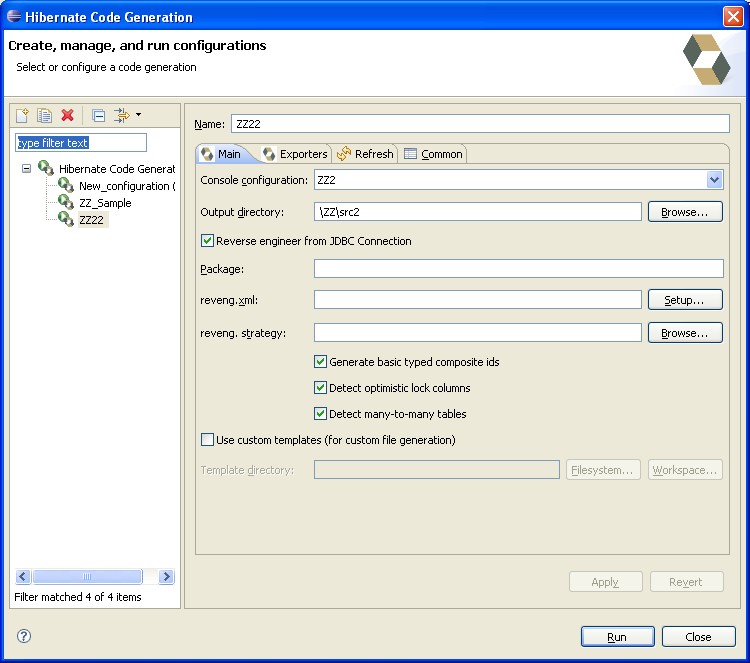Delete selected configuration with red X icon
Screen dimensions: 750x663
68,116
